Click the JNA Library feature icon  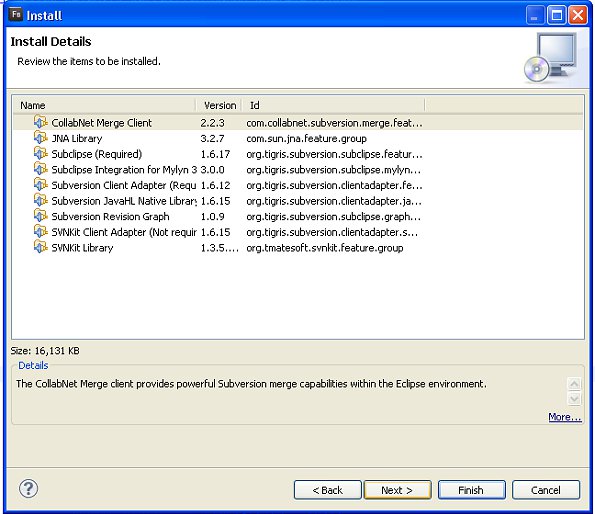(x=40, y=138)
